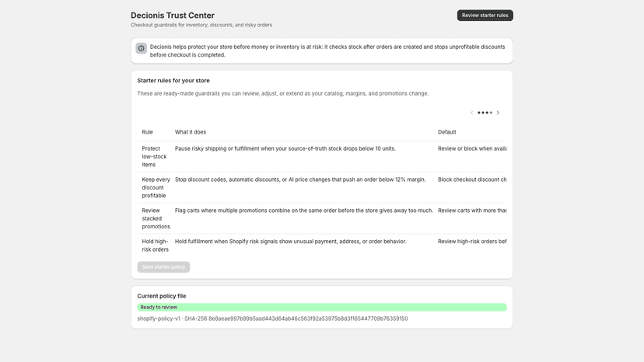Click the Review starter rules button

pos(485,16)
